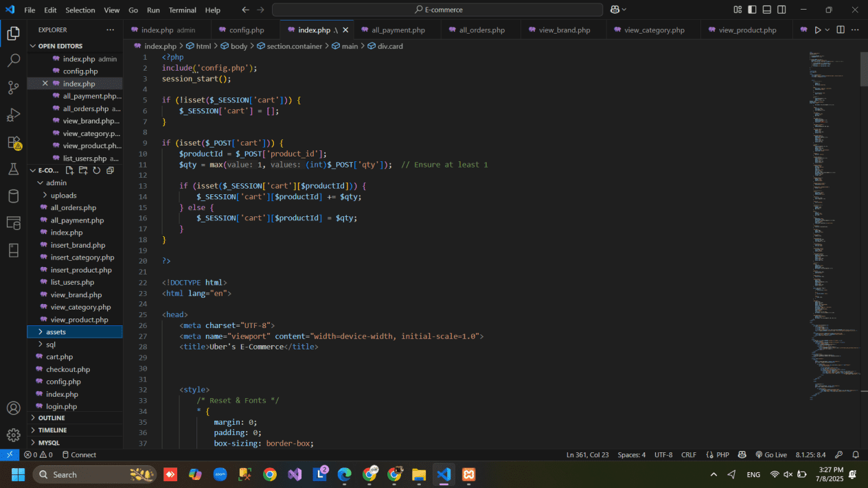The width and height of the screenshot is (868, 488).
Task: Click New File icon in explorer header
Action: point(69,170)
